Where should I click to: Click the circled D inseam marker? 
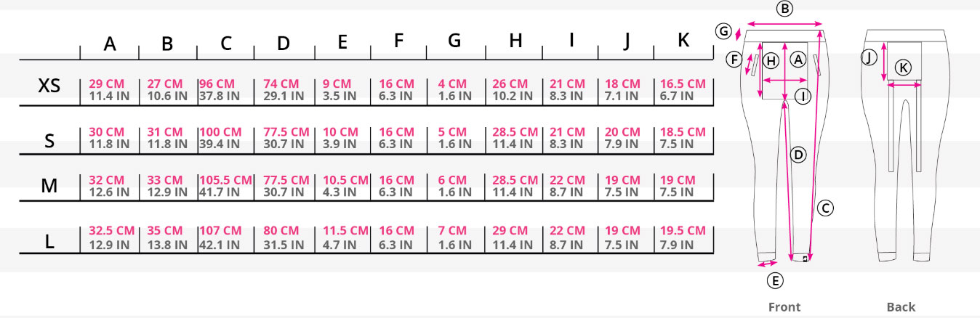click(x=798, y=154)
